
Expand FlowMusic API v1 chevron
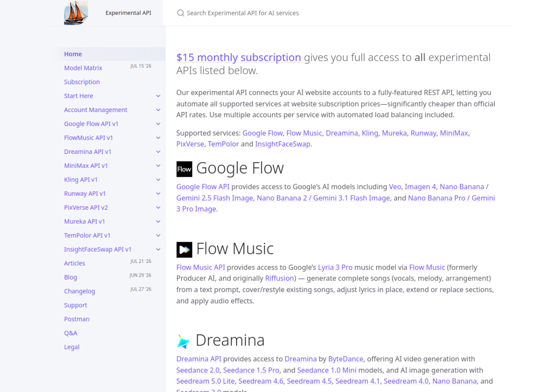pos(158,138)
